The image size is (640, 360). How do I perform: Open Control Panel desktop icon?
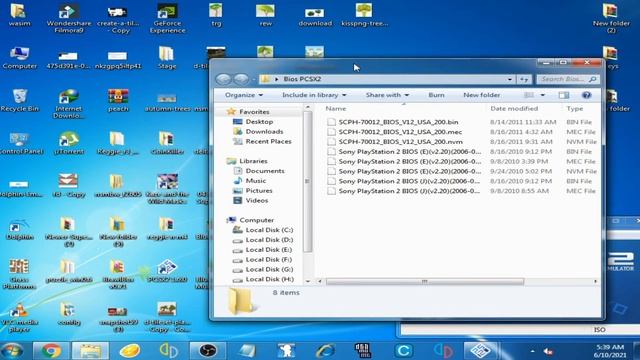point(20,143)
